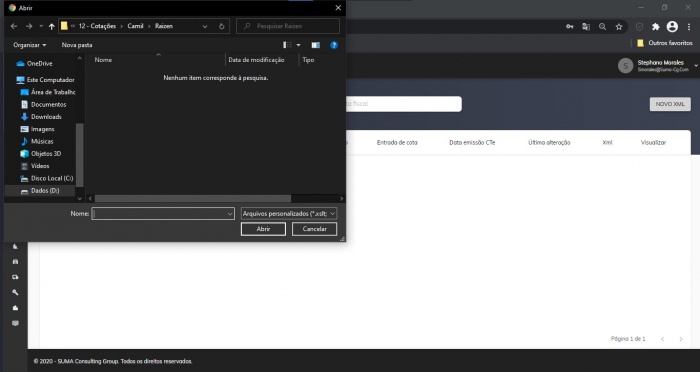Click the horizontal scrollbar in file list
Image resolution: width=700 pixels, height=372 pixels.
193,198
